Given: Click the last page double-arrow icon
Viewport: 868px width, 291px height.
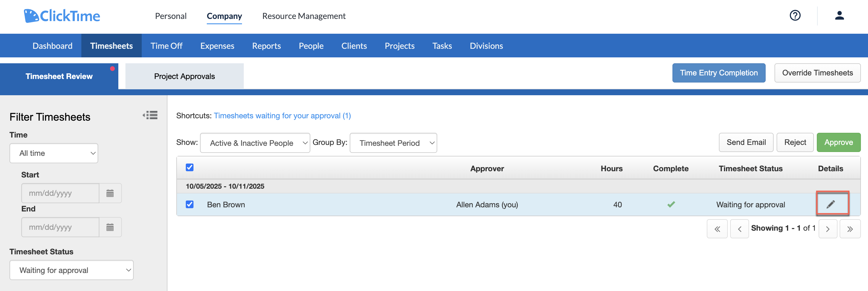Looking at the screenshot, I should pos(850,228).
